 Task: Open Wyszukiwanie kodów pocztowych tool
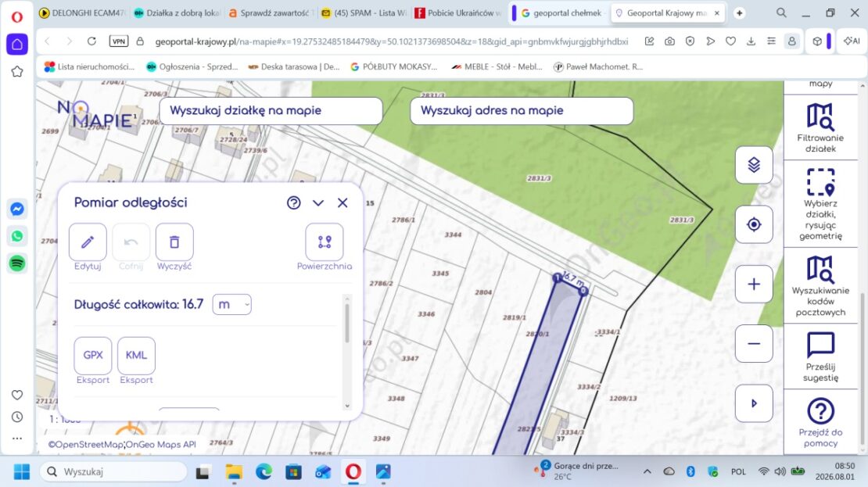820,285
